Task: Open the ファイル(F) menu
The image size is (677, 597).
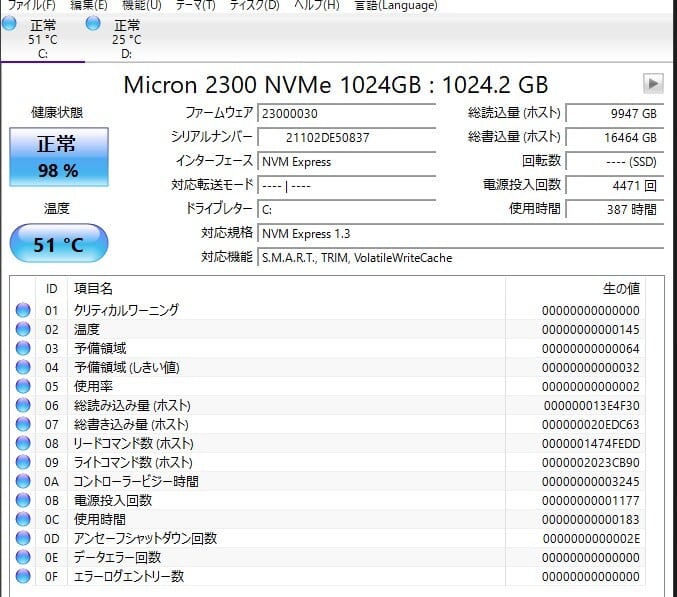Action: (x=31, y=6)
